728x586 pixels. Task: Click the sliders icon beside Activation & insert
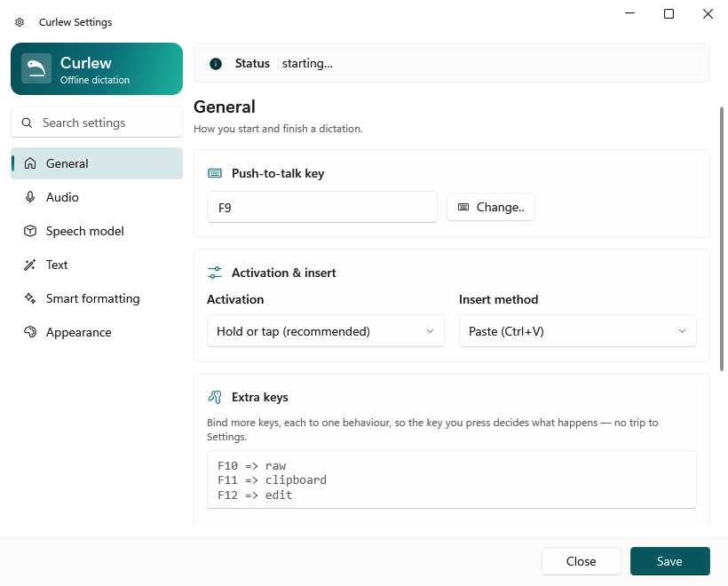coord(215,273)
